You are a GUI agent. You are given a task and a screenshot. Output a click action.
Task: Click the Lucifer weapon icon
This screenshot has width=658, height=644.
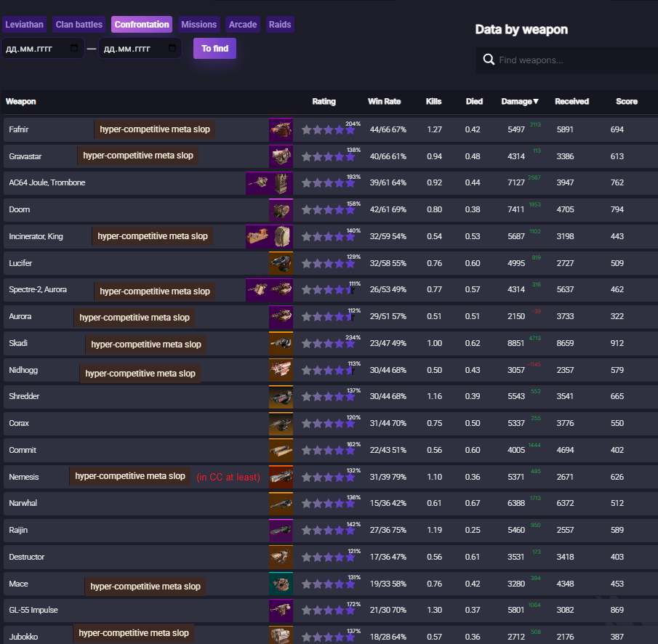pyautogui.click(x=281, y=263)
